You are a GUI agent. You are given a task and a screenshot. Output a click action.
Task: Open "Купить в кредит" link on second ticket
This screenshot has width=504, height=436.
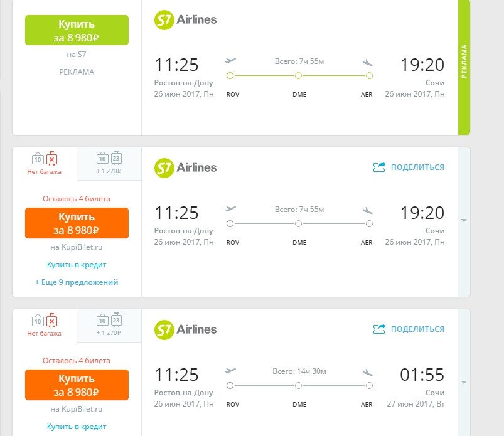[x=77, y=265]
